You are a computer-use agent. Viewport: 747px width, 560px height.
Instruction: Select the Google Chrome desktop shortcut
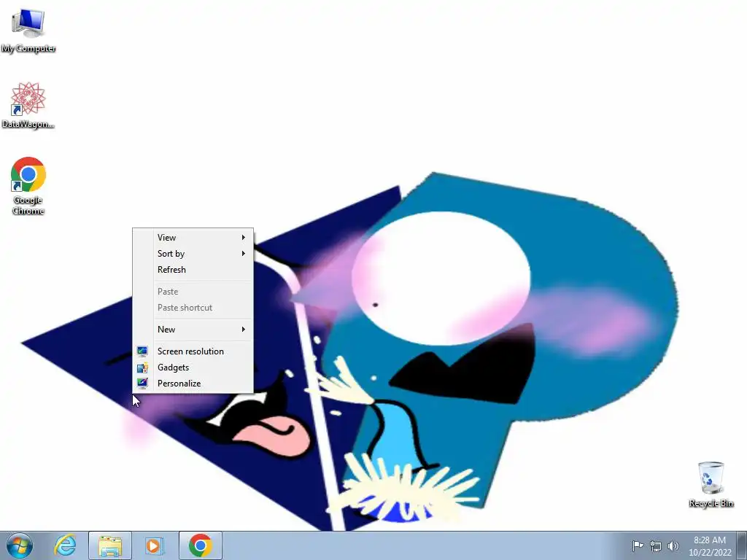coord(28,186)
